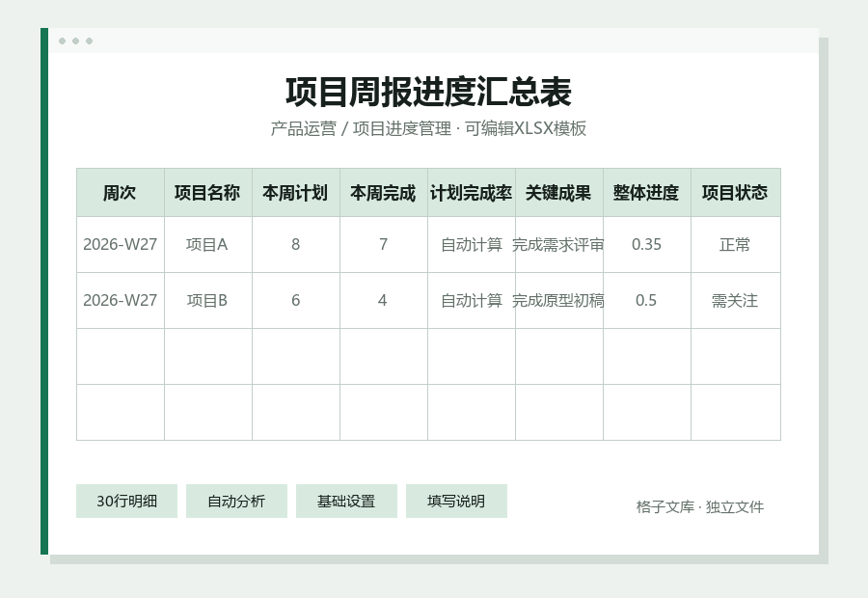Open the 30行明细 tab
Viewport: 868px width, 598px height.
coord(126,502)
